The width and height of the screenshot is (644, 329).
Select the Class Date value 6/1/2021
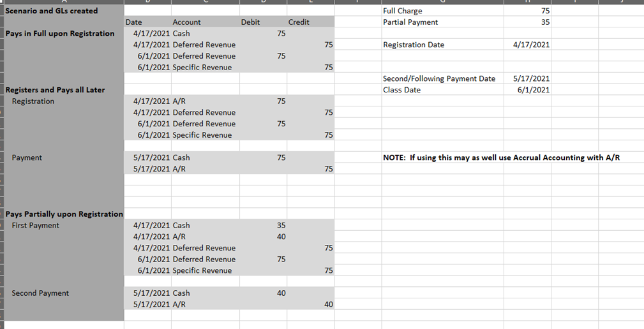[x=527, y=90]
